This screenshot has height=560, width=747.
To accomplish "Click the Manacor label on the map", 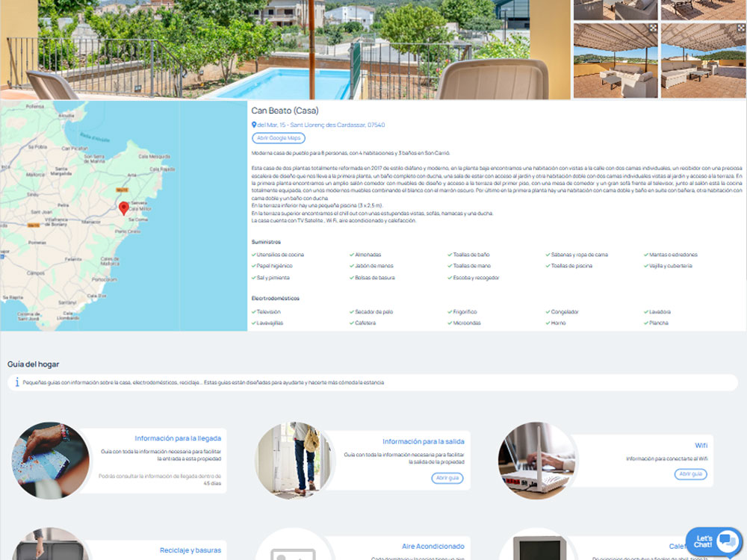I will pyautogui.click(x=91, y=222).
